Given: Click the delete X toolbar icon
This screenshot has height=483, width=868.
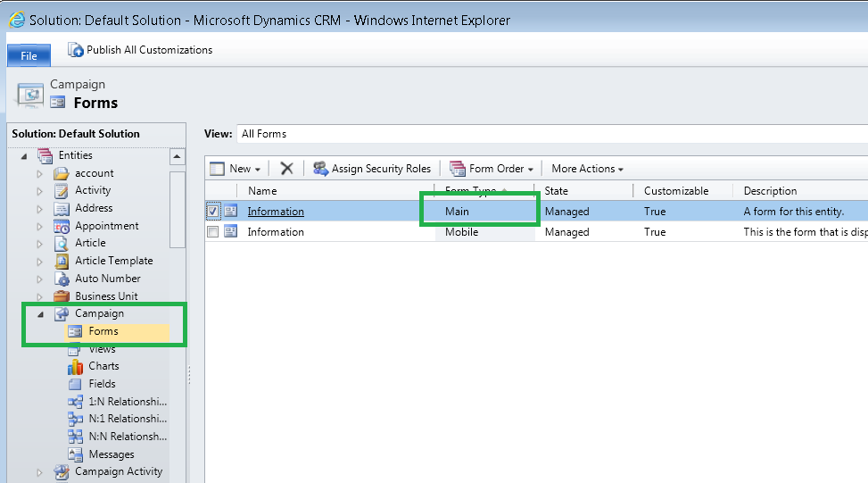Looking at the screenshot, I should 286,169.
